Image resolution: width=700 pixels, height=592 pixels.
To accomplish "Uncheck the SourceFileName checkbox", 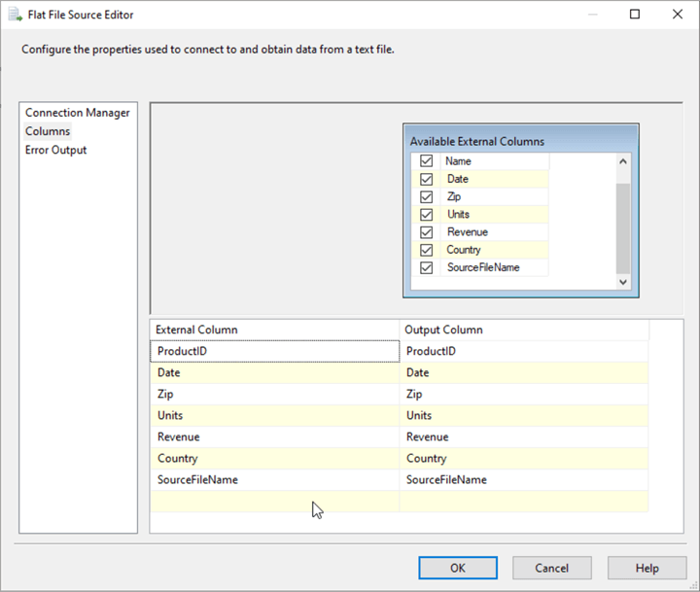I will click(426, 267).
